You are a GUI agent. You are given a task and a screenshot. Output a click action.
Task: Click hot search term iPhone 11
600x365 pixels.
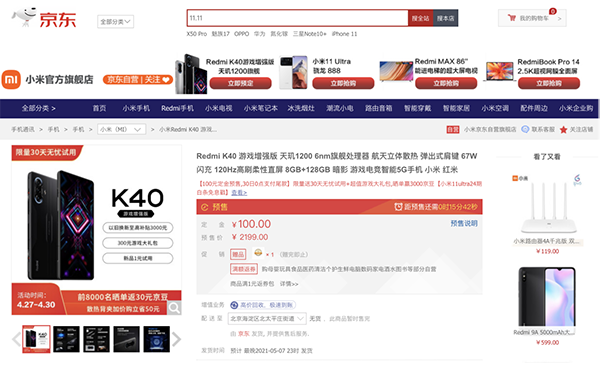pyautogui.click(x=344, y=34)
